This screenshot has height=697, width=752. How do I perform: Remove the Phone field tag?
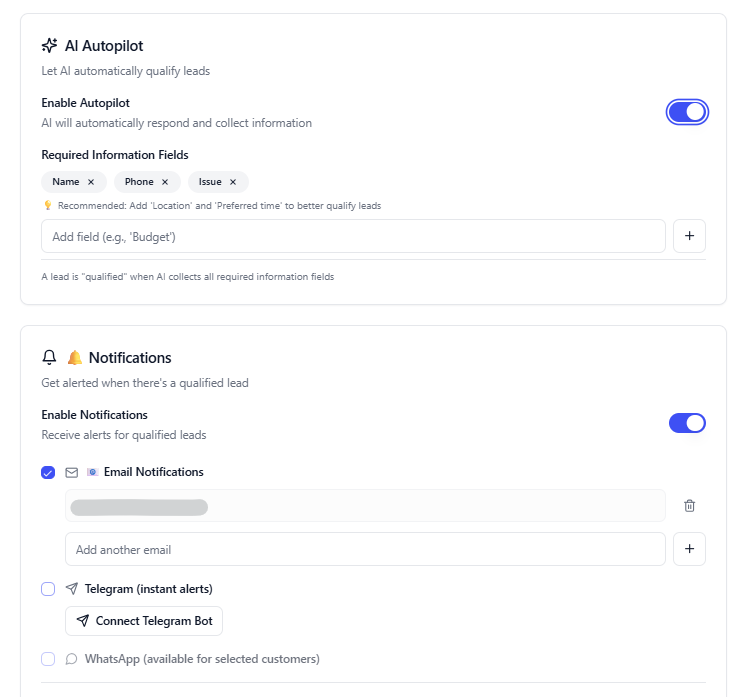(x=165, y=182)
